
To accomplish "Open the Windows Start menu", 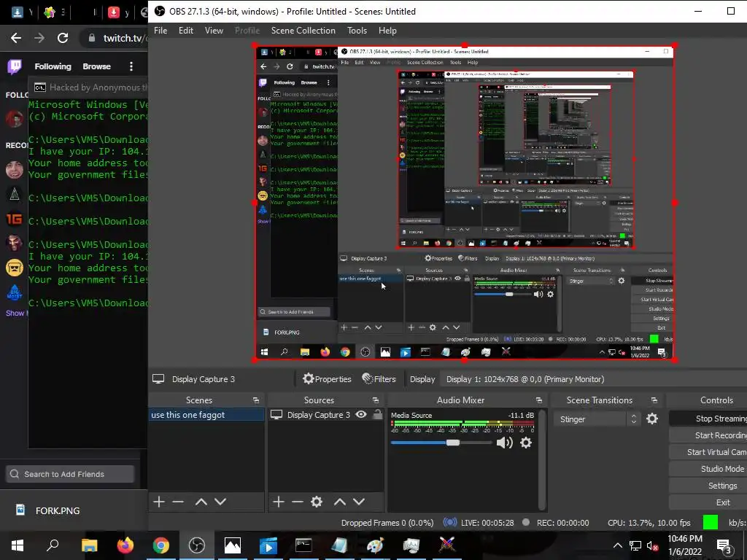I will click(18, 545).
